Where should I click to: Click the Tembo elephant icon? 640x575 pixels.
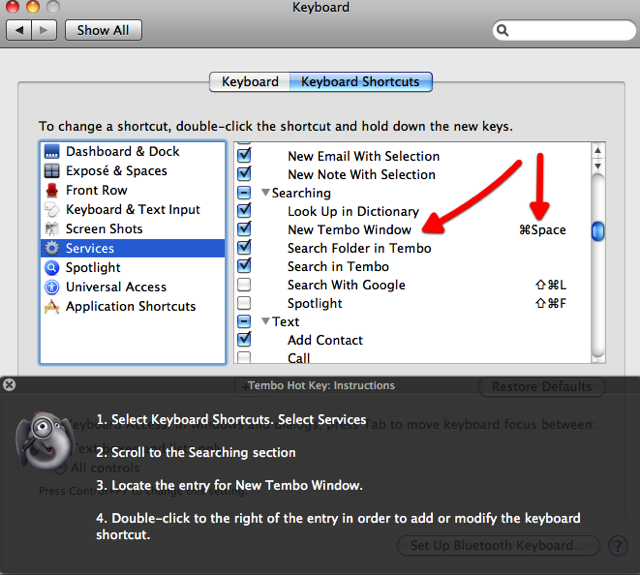[44, 440]
